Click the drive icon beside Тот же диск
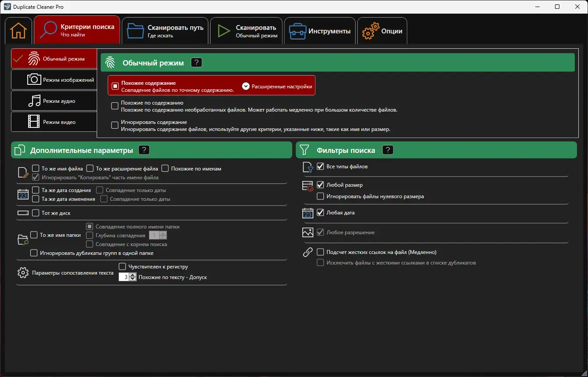Image resolution: width=588 pixels, height=377 pixels. click(23, 213)
